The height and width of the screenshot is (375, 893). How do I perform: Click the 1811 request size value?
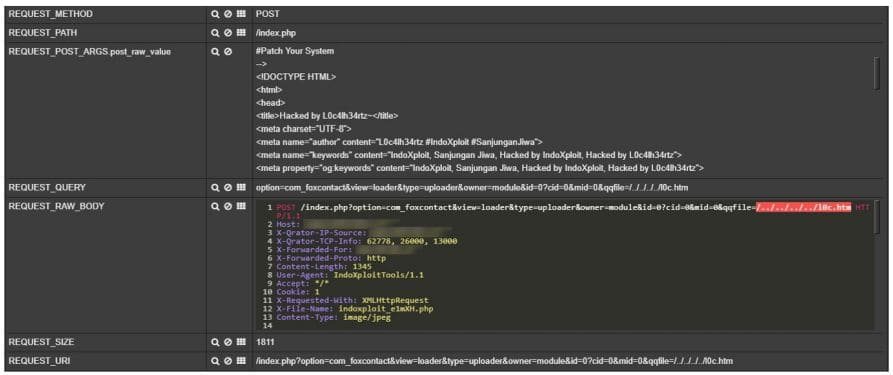(265, 342)
